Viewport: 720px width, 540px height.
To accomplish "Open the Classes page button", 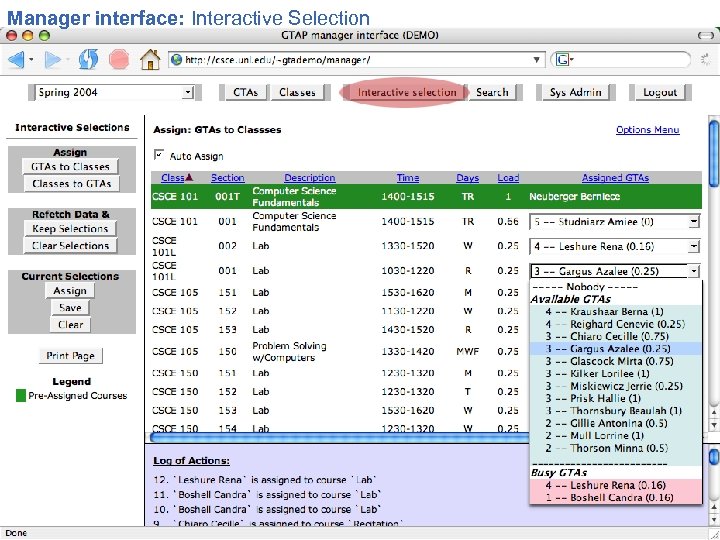I will click(297, 92).
